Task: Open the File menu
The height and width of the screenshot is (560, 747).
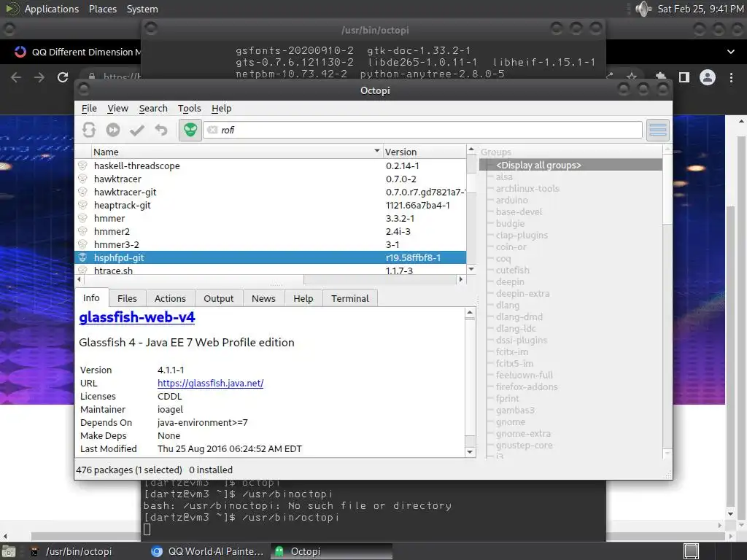Action: click(89, 109)
